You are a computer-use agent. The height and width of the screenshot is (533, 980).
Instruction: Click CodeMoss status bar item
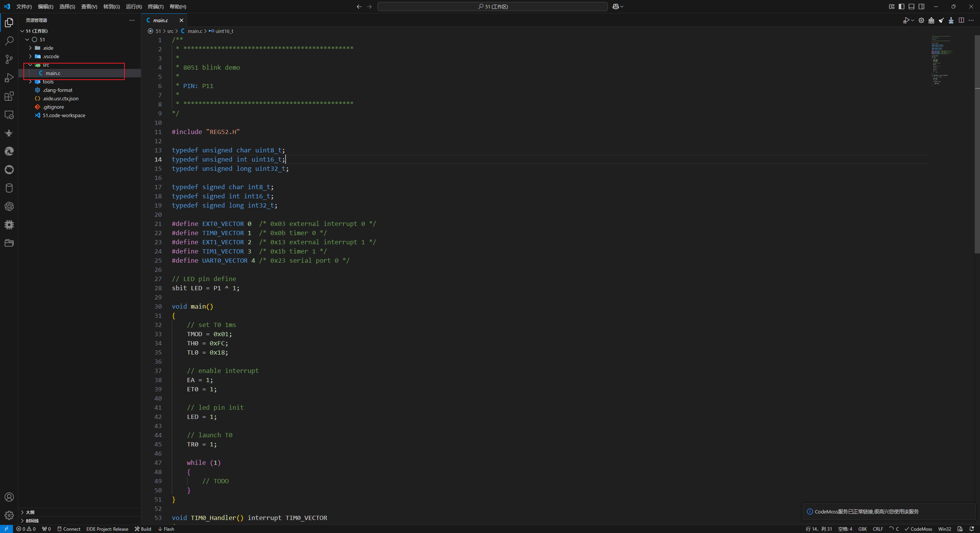(918, 529)
